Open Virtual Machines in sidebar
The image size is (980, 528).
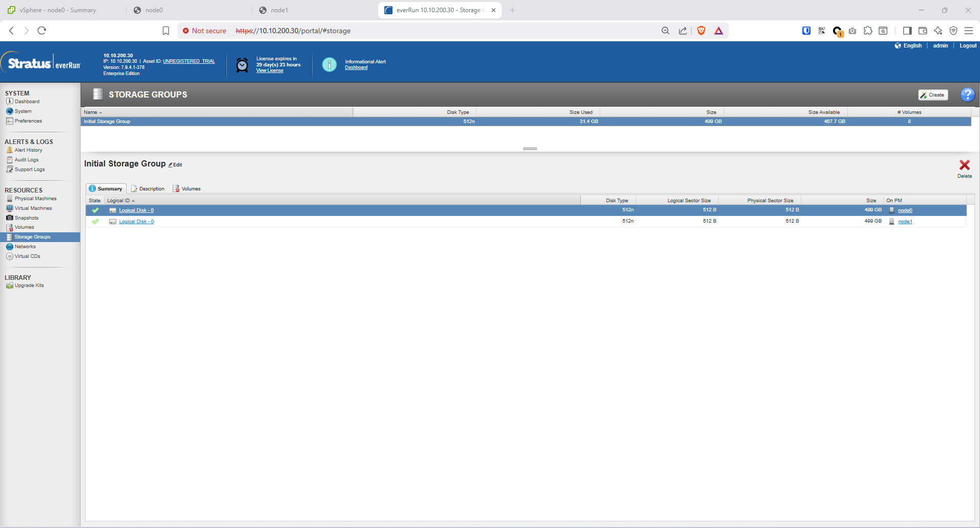coord(33,208)
